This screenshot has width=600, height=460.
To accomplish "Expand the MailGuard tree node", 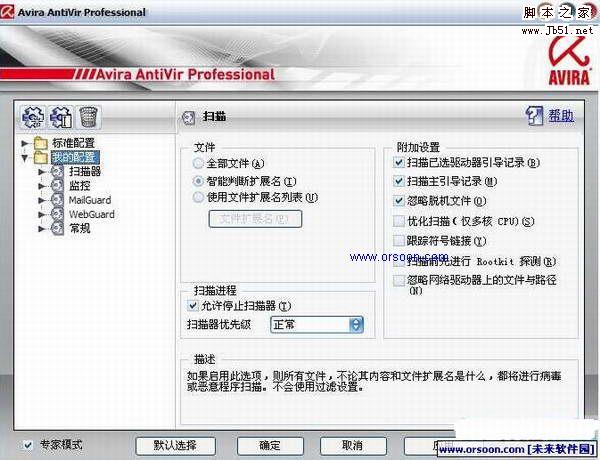I will pyautogui.click(x=42, y=200).
